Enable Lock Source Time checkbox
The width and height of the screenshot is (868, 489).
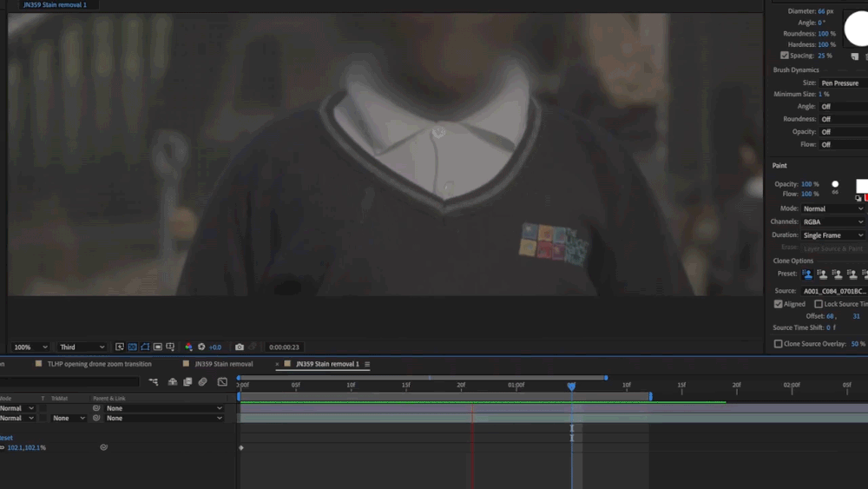click(x=819, y=304)
